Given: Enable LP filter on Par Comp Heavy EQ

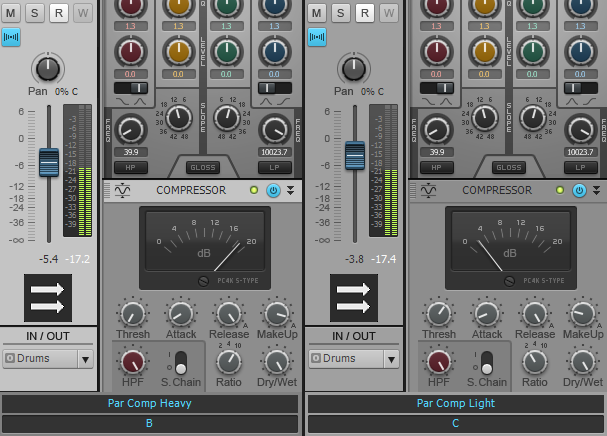Looking at the screenshot, I should (x=274, y=168).
